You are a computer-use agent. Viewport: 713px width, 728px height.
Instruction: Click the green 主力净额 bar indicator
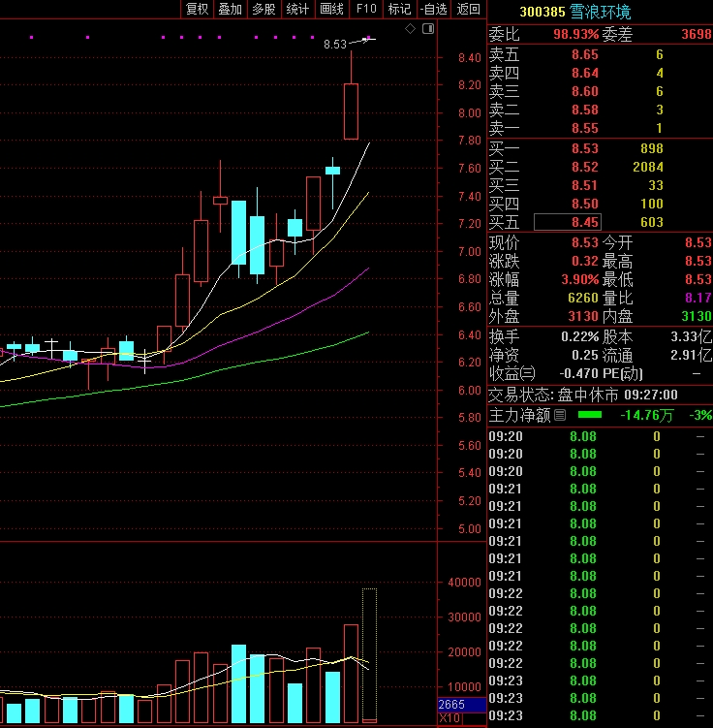click(590, 415)
